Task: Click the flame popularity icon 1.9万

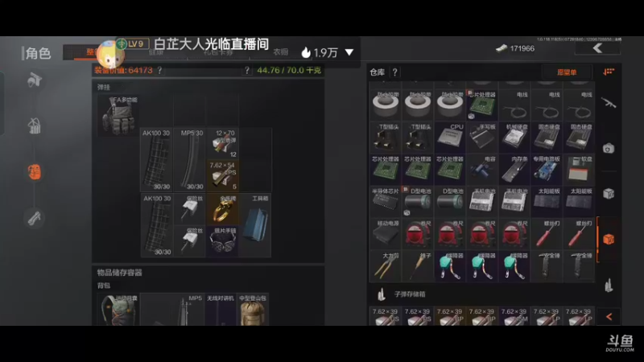Action: [x=306, y=52]
